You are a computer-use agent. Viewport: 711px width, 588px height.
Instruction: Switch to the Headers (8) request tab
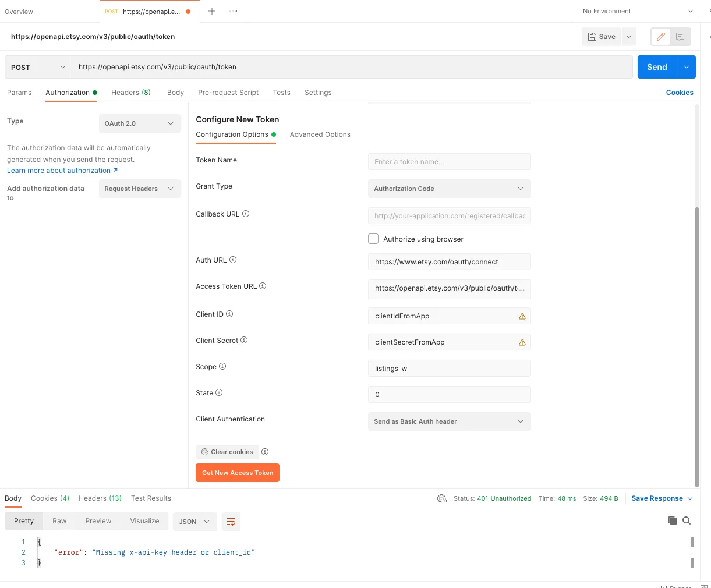pyautogui.click(x=131, y=93)
